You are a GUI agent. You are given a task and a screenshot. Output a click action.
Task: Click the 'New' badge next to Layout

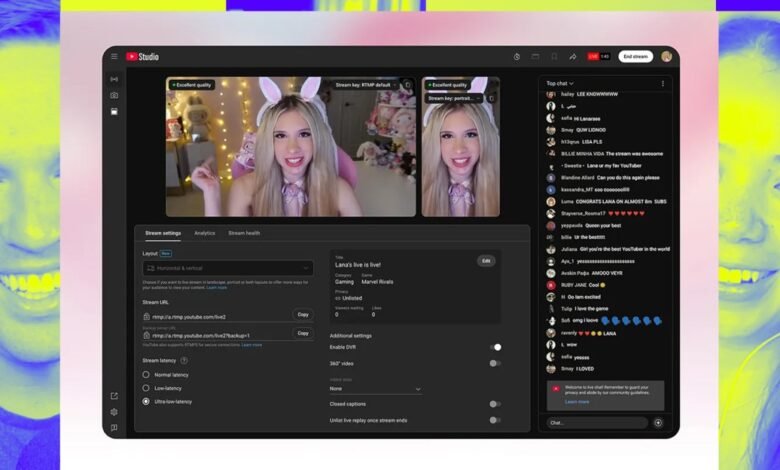166,254
